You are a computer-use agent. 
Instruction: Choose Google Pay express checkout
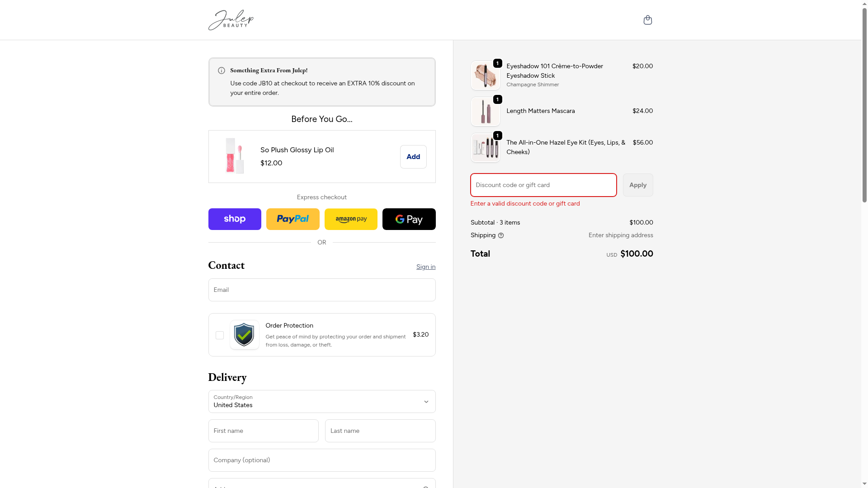click(409, 219)
